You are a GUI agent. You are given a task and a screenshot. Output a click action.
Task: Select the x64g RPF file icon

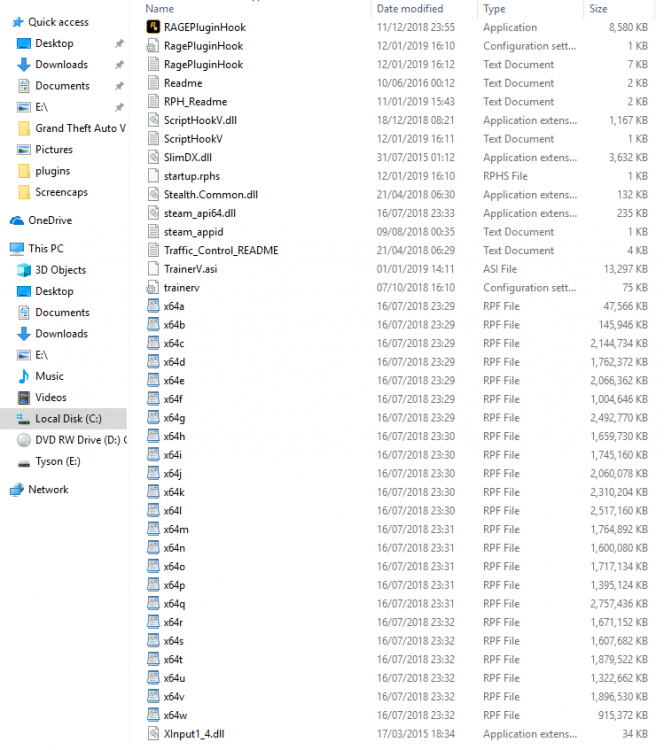[153, 418]
